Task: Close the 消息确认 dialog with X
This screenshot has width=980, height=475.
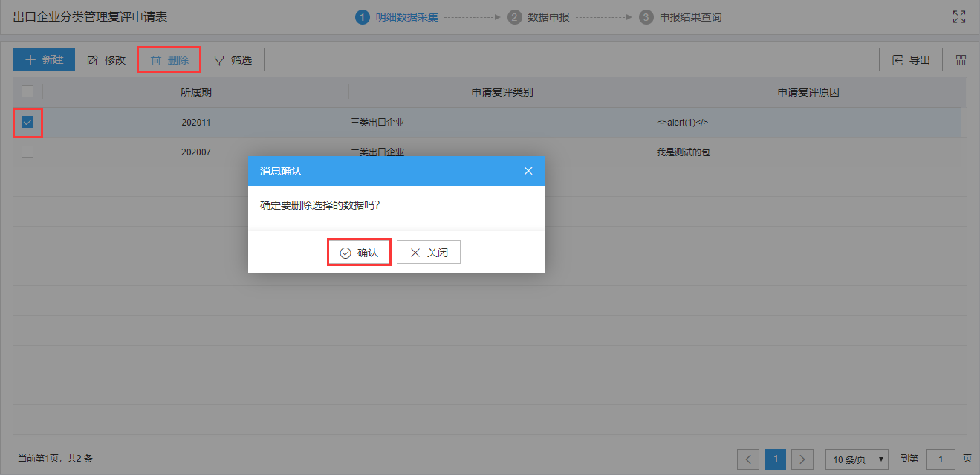Action: pyautogui.click(x=528, y=171)
